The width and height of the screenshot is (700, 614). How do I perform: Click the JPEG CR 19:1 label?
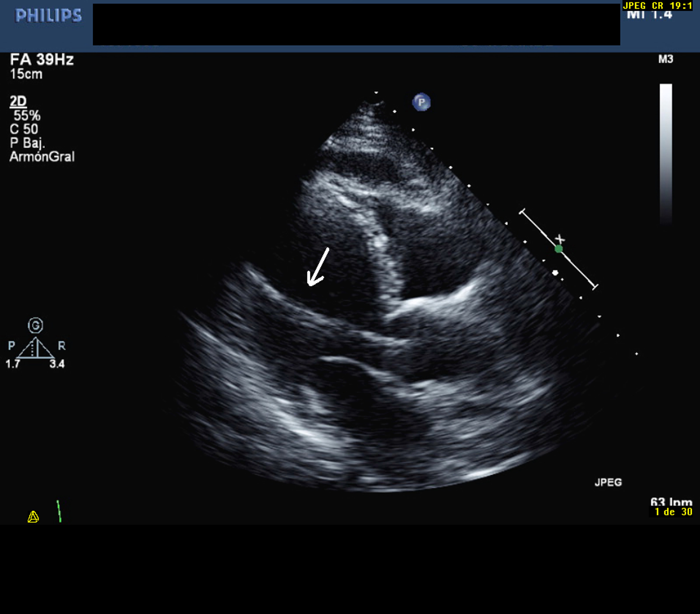[657, 6]
